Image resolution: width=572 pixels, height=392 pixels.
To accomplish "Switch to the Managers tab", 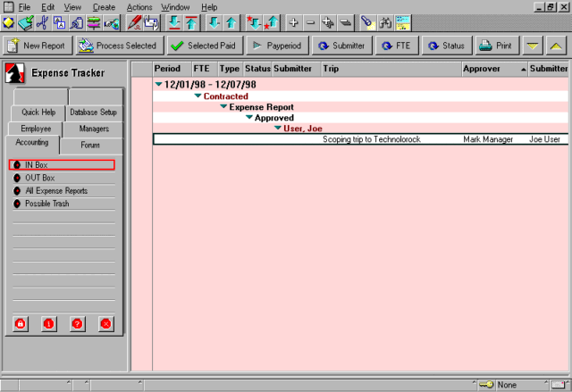I will (94, 129).
